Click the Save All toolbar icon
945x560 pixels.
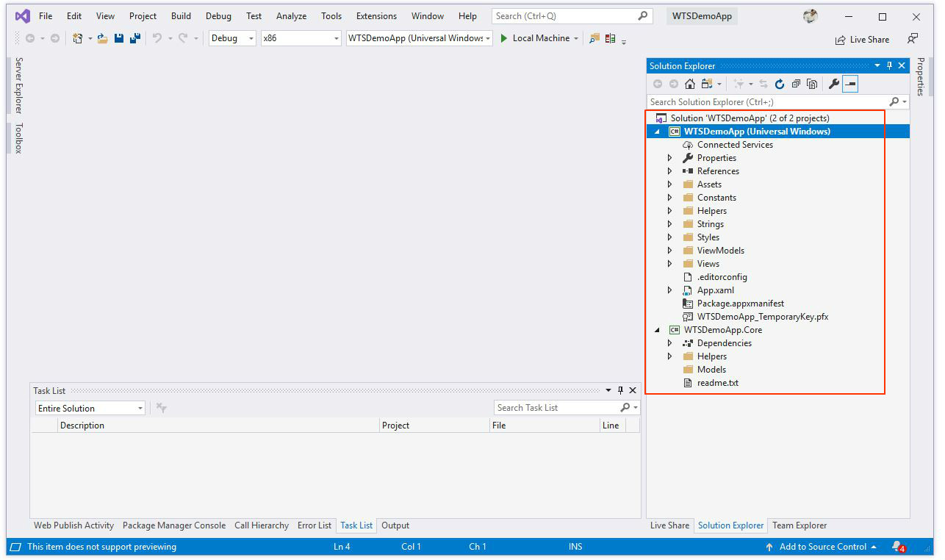135,38
